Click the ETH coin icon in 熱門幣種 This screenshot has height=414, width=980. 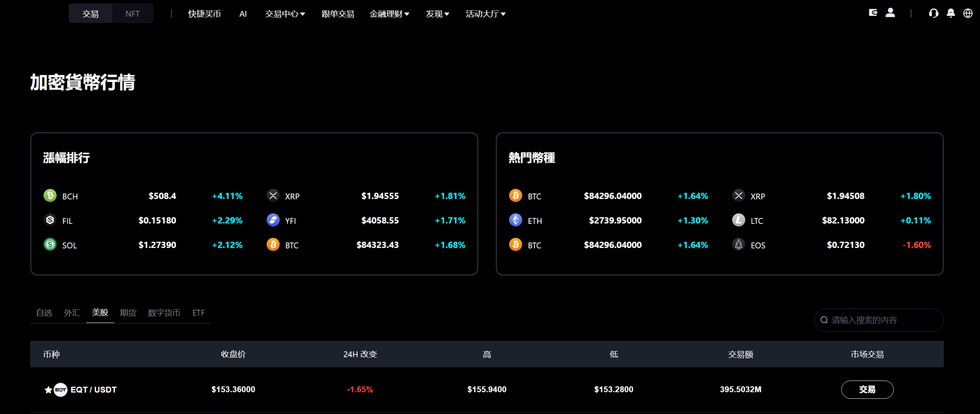[x=516, y=220]
